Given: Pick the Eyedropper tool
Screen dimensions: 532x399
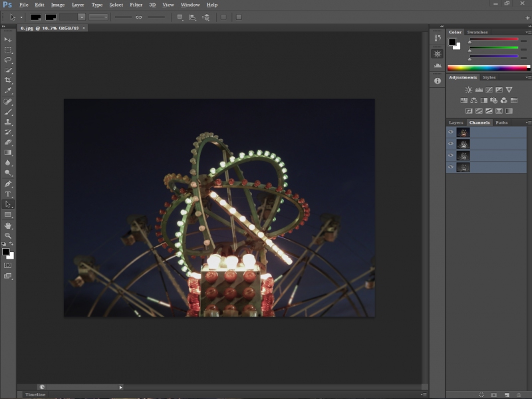Looking at the screenshot, I should point(8,90).
